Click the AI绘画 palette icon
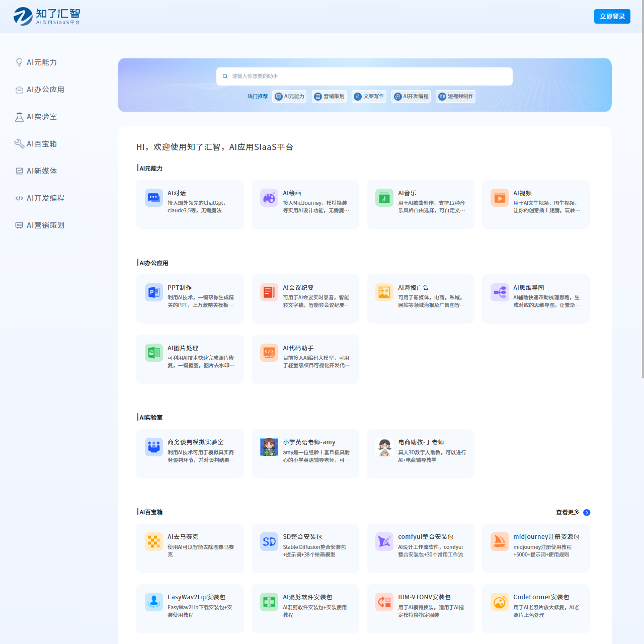 (269, 198)
